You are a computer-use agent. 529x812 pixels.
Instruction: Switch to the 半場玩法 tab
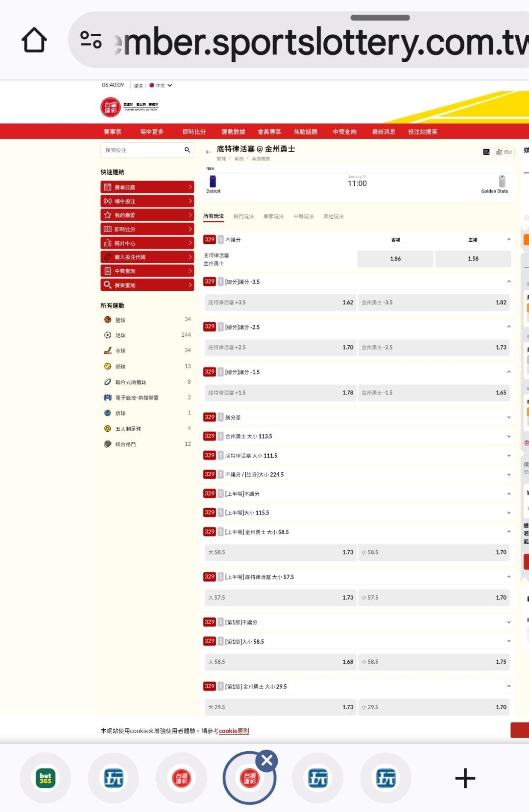click(303, 216)
